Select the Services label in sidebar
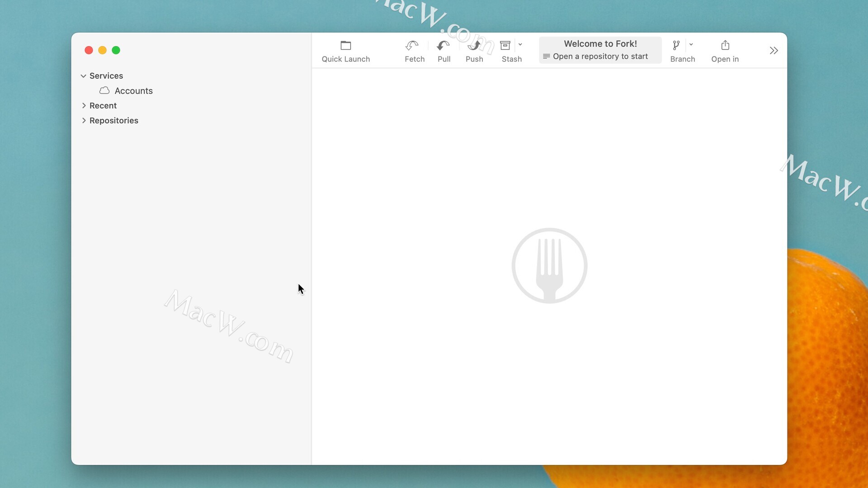868x488 pixels. [106, 76]
